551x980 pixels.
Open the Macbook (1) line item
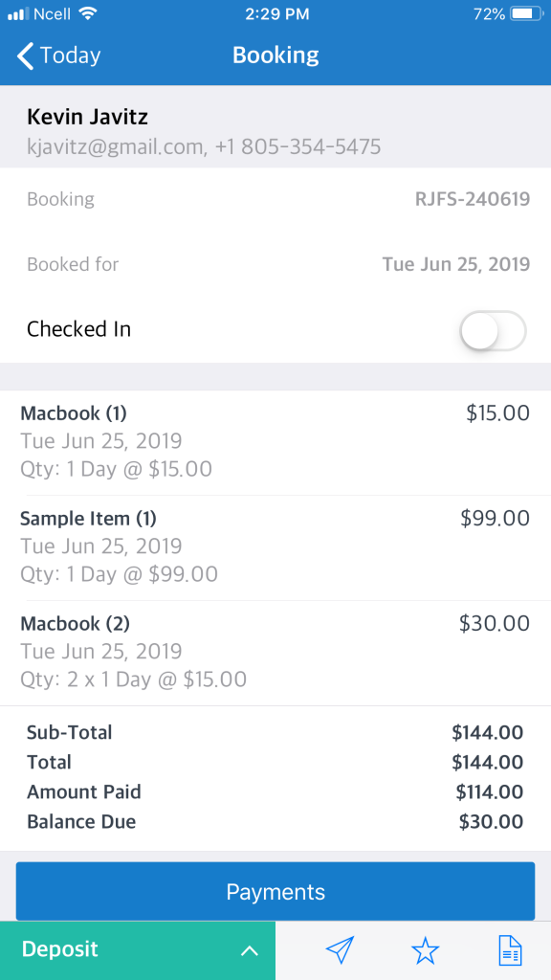pos(275,442)
